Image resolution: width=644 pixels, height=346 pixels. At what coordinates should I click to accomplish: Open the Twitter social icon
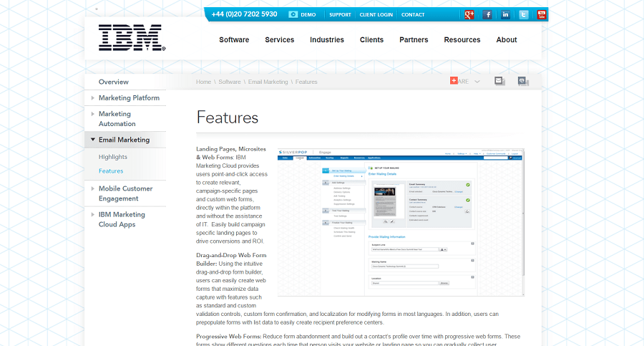point(524,14)
